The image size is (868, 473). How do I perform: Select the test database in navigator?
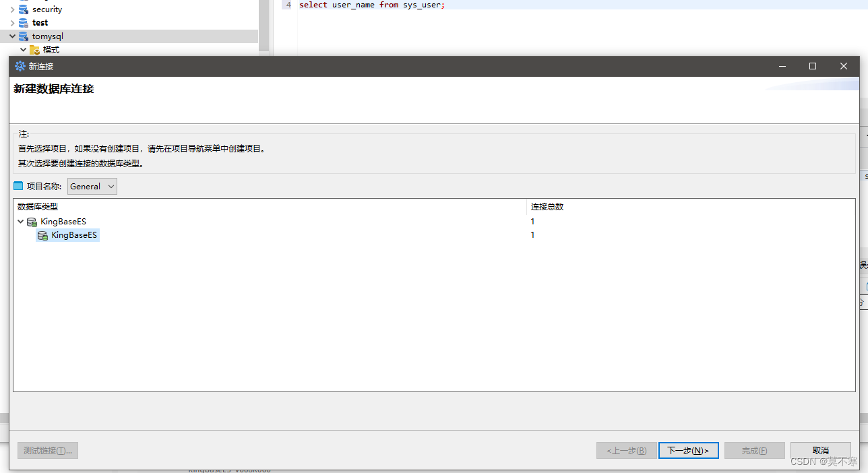(x=40, y=23)
